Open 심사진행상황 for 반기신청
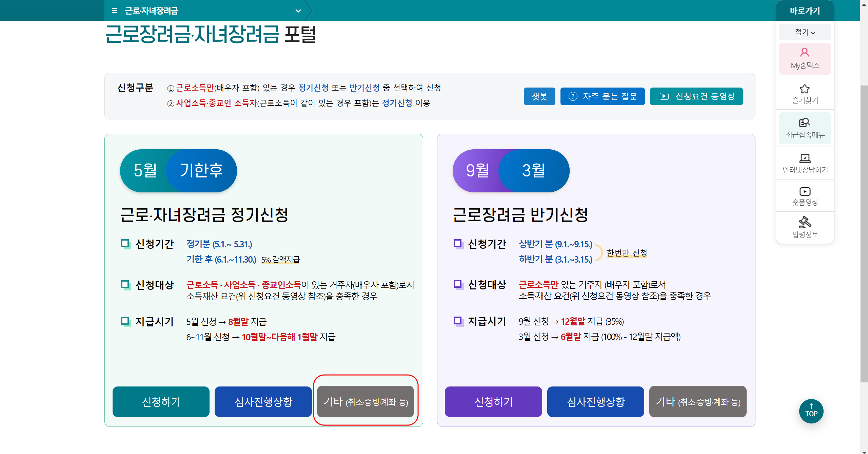 pyautogui.click(x=595, y=402)
